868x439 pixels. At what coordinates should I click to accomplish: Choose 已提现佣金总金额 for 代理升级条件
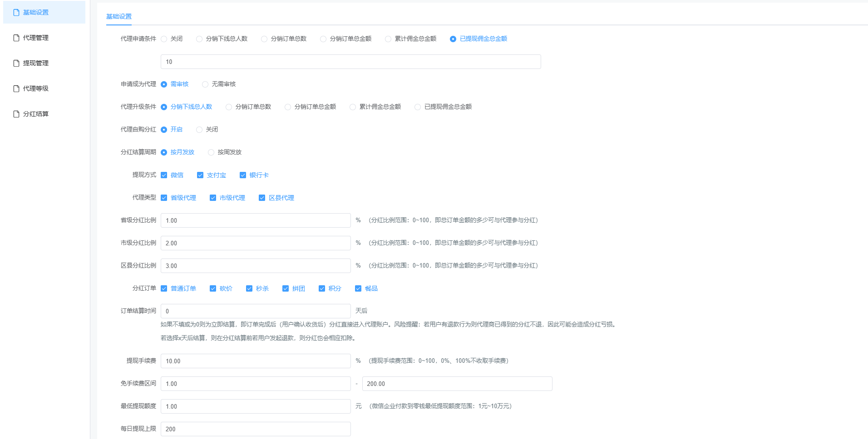click(418, 107)
